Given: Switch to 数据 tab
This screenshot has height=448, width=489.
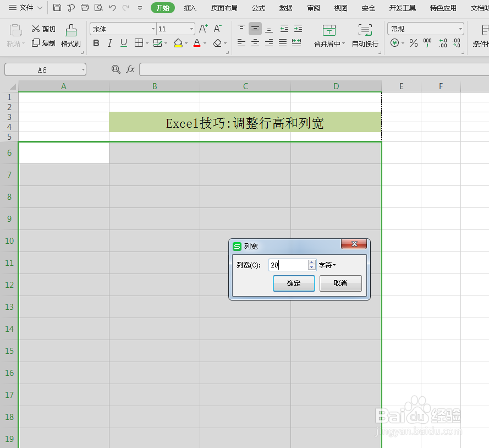Looking at the screenshot, I should tap(286, 8).
